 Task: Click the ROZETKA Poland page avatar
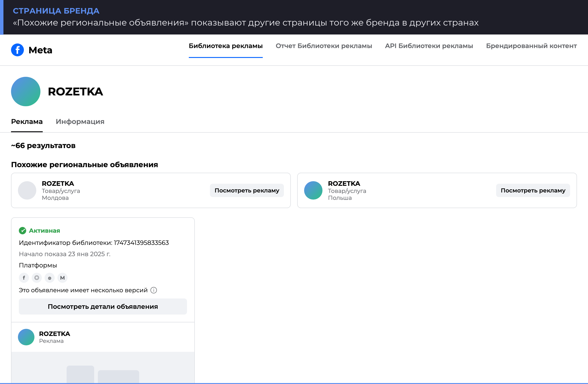pos(313,190)
